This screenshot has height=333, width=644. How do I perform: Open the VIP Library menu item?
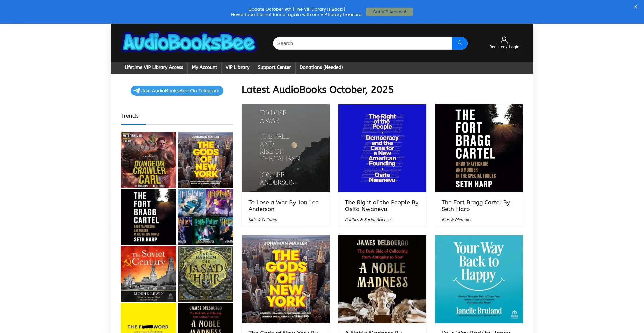click(x=237, y=68)
